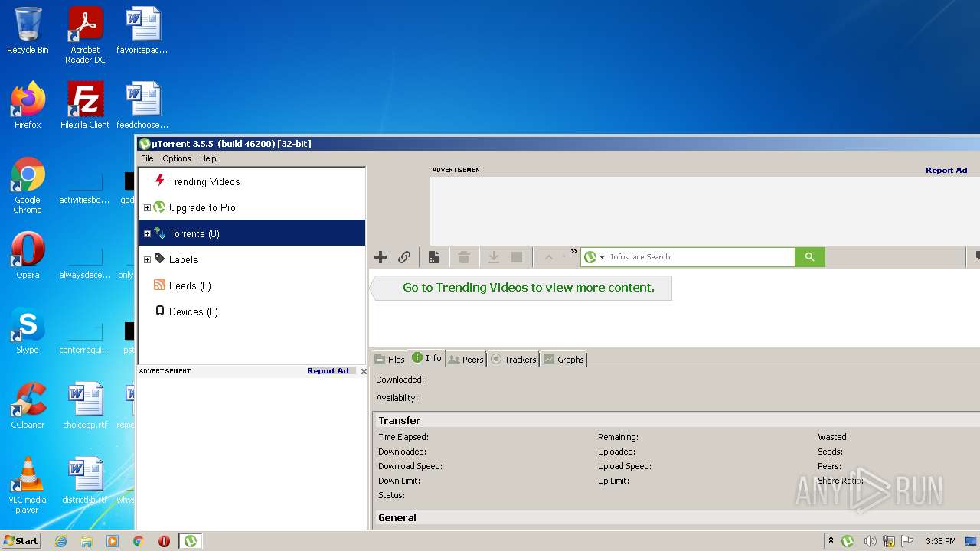Viewport: 980px width, 551px height.
Task: Open favoritepac Word document icon
Action: point(142,31)
